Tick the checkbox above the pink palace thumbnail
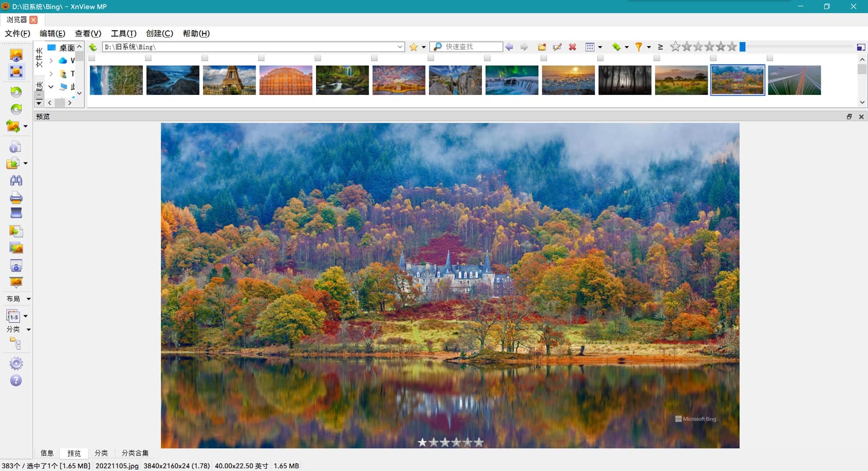 click(261, 58)
